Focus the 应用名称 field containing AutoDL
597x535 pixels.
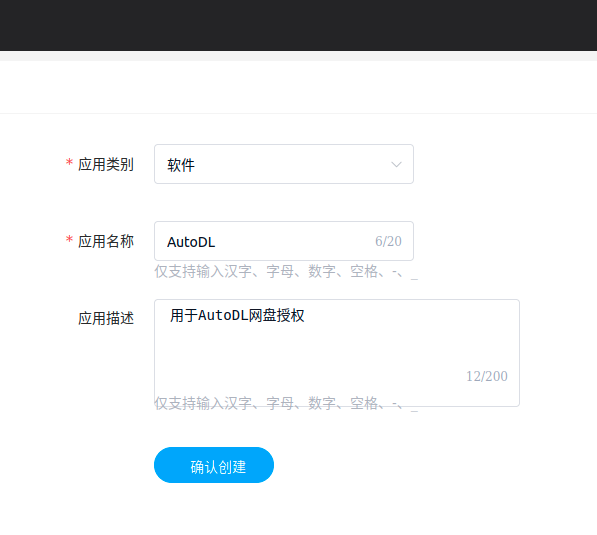284,241
